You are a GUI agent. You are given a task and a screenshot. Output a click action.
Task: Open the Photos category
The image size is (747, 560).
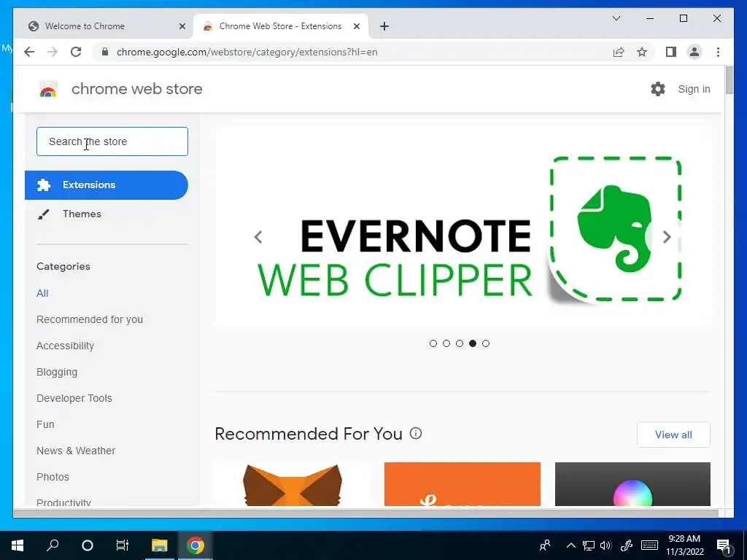pyautogui.click(x=53, y=477)
